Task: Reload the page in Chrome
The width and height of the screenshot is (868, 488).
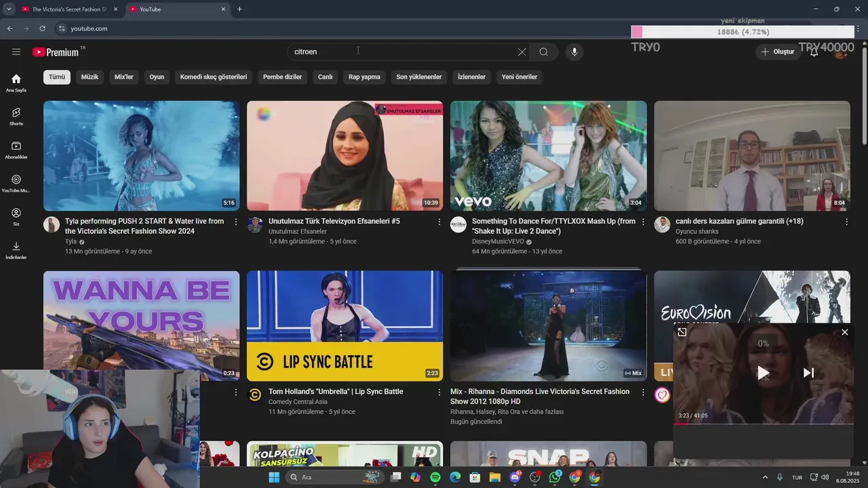Action: [x=42, y=28]
